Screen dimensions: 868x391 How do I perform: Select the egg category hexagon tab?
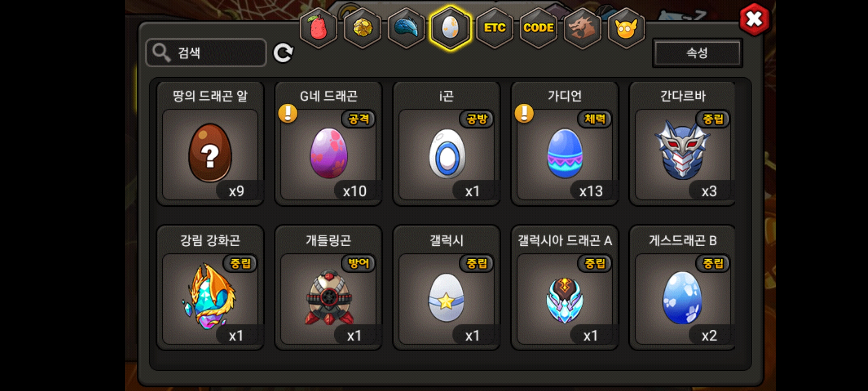pos(450,28)
